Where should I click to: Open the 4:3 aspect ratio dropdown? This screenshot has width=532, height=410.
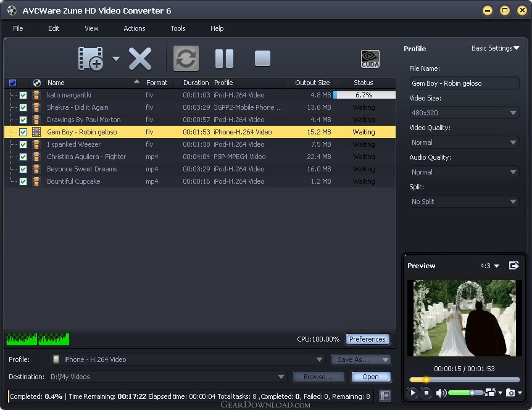point(489,266)
